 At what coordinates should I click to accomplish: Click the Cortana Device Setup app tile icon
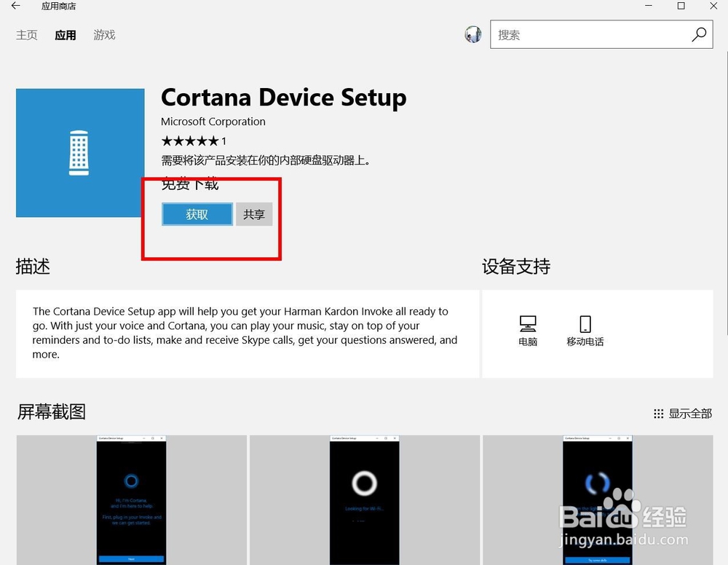point(80,153)
